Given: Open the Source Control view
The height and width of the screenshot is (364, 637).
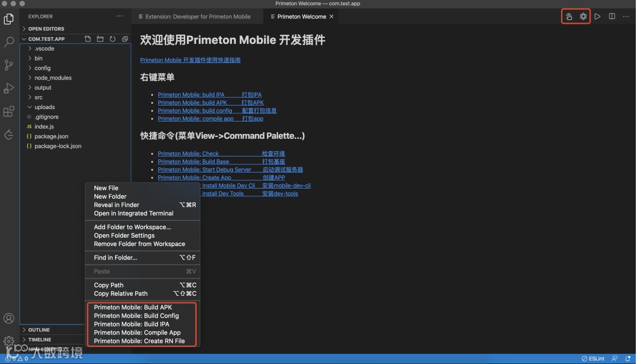Looking at the screenshot, I should [x=8, y=65].
